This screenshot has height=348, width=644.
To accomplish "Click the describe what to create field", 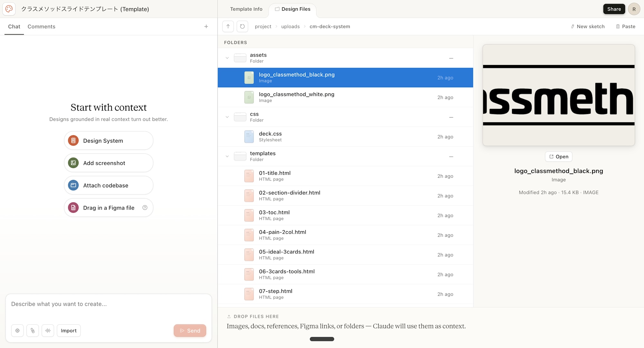I will point(108,304).
